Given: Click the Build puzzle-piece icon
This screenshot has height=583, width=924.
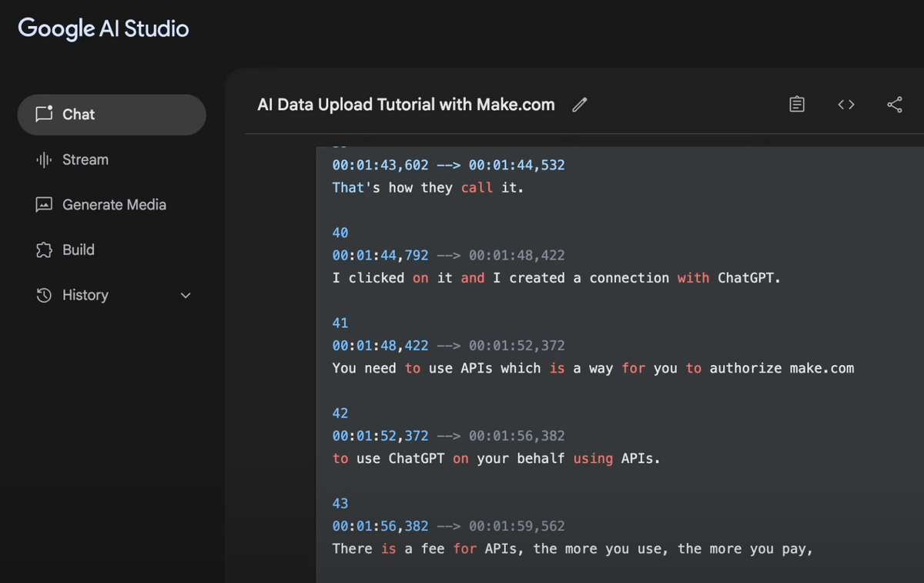Looking at the screenshot, I should tap(44, 250).
